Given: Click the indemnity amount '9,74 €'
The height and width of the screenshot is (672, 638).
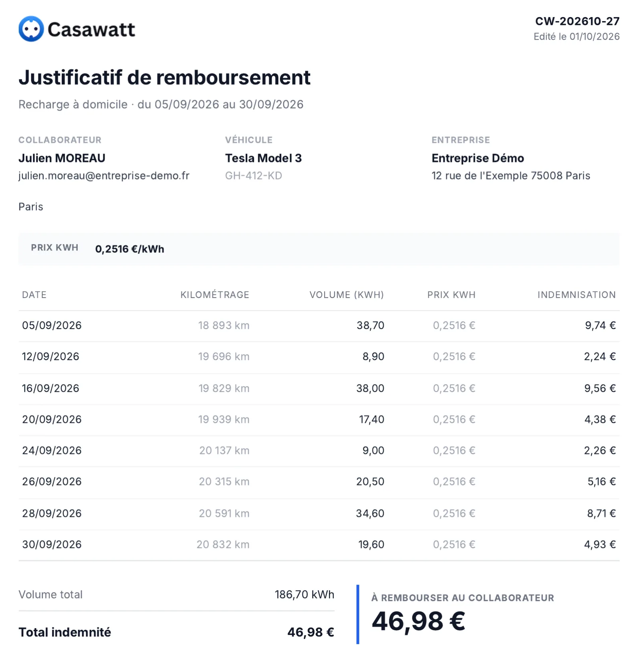Looking at the screenshot, I should click(x=601, y=325).
